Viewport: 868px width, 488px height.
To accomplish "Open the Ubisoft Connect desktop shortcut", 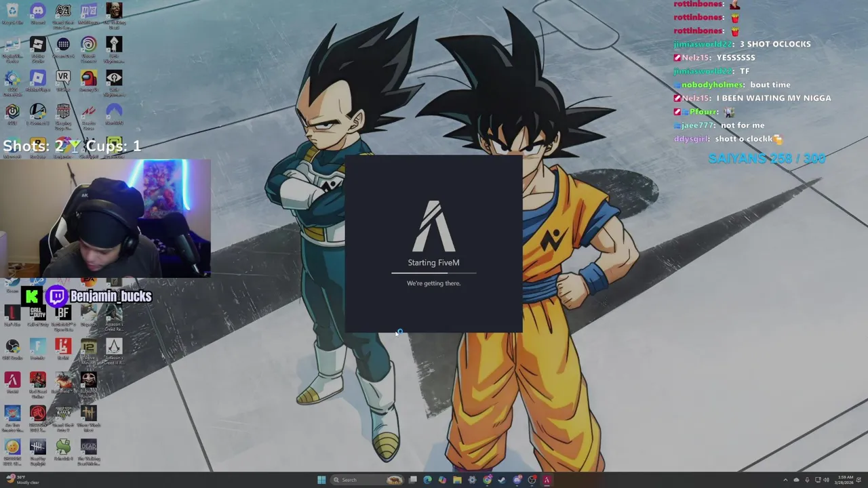I will tap(89, 49).
